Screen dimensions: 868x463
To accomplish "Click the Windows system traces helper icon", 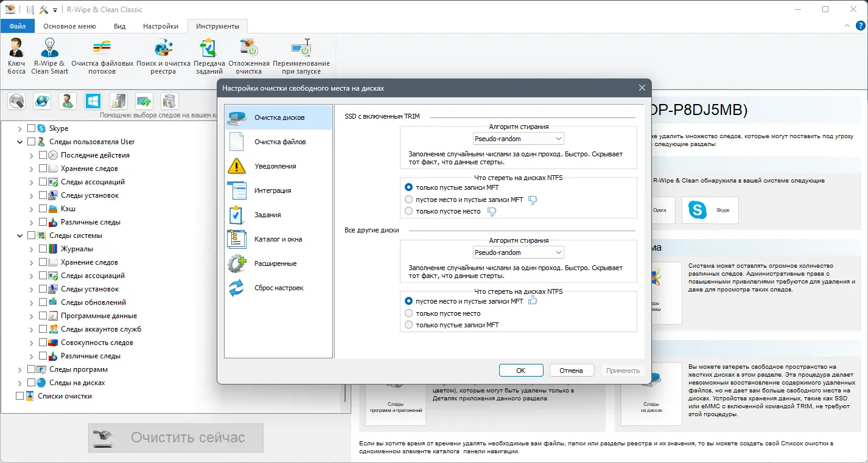I will (x=93, y=101).
